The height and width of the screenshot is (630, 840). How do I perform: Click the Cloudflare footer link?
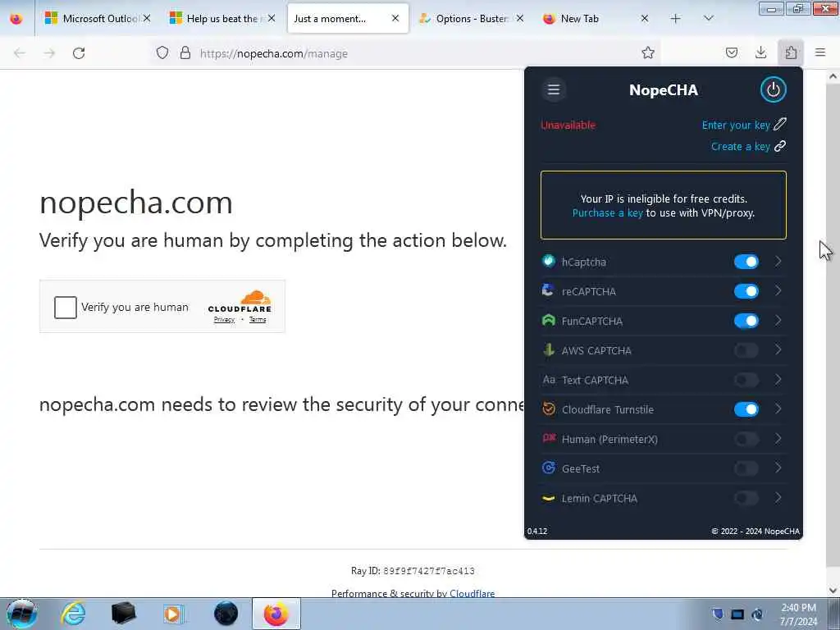coord(472,593)
